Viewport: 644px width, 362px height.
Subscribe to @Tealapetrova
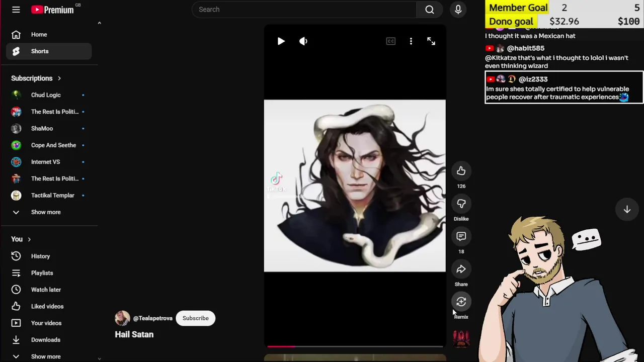point(195,318)
